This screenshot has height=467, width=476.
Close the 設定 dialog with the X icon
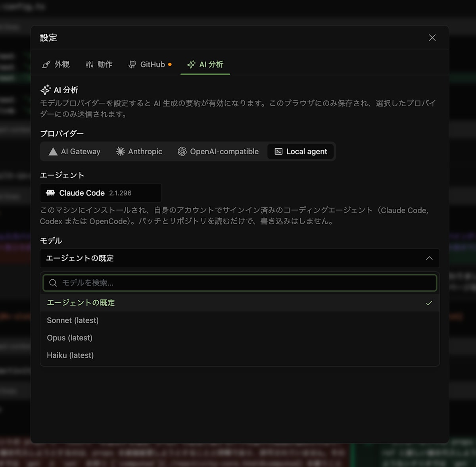pos(432,38)
